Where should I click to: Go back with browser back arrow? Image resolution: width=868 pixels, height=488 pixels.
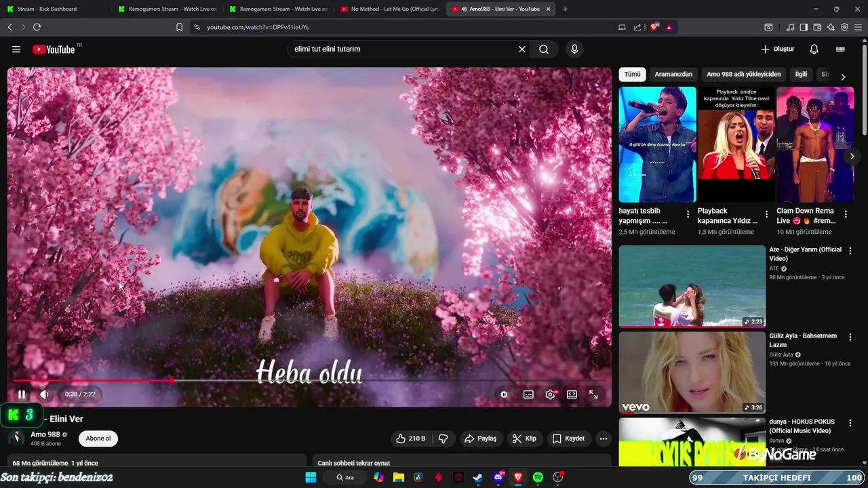point(9,27)
